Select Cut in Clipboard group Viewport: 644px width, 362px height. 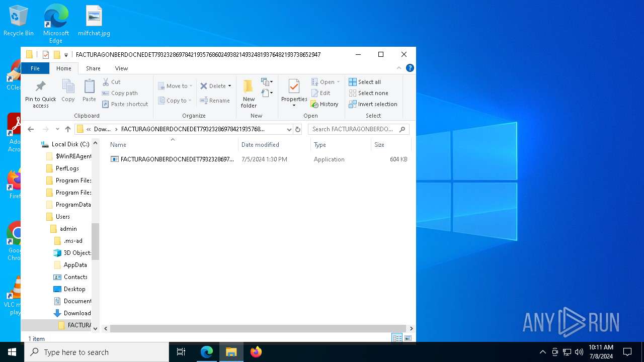click(x=111, y=82)
